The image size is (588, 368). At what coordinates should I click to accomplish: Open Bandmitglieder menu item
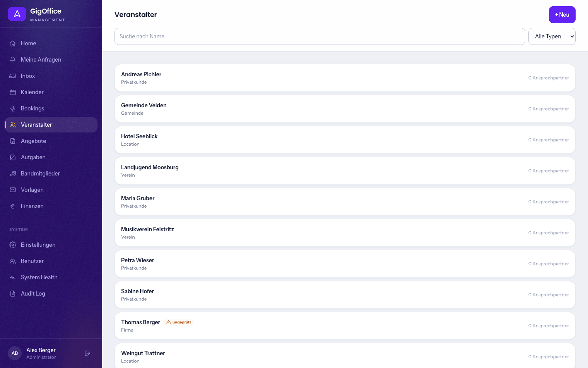pos(51,174)
